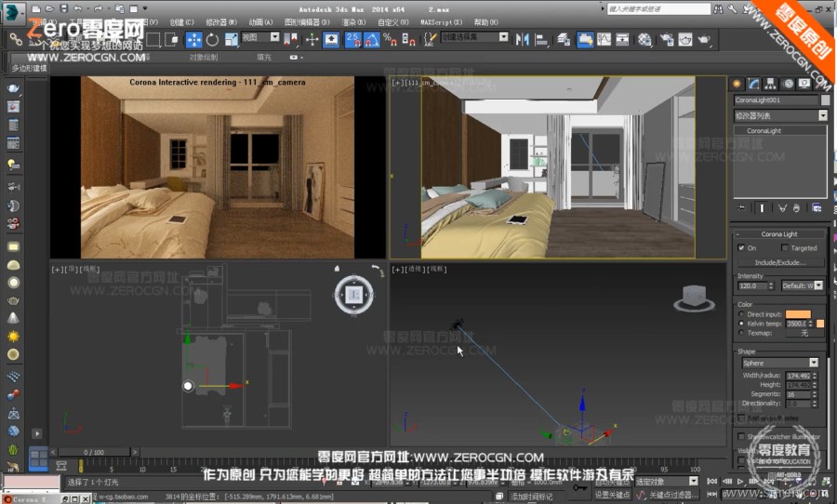
Task: Click the render teapot icon
Action: (704, 39)
